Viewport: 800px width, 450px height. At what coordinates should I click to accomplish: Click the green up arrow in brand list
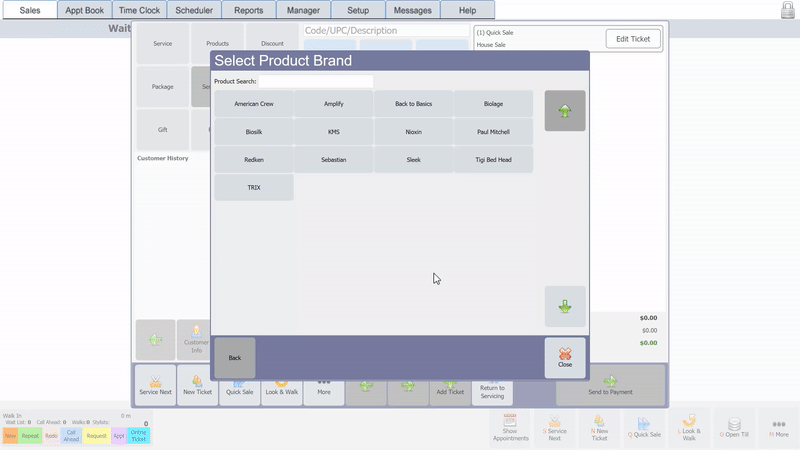pyautogui.click(x=565, y=111)
